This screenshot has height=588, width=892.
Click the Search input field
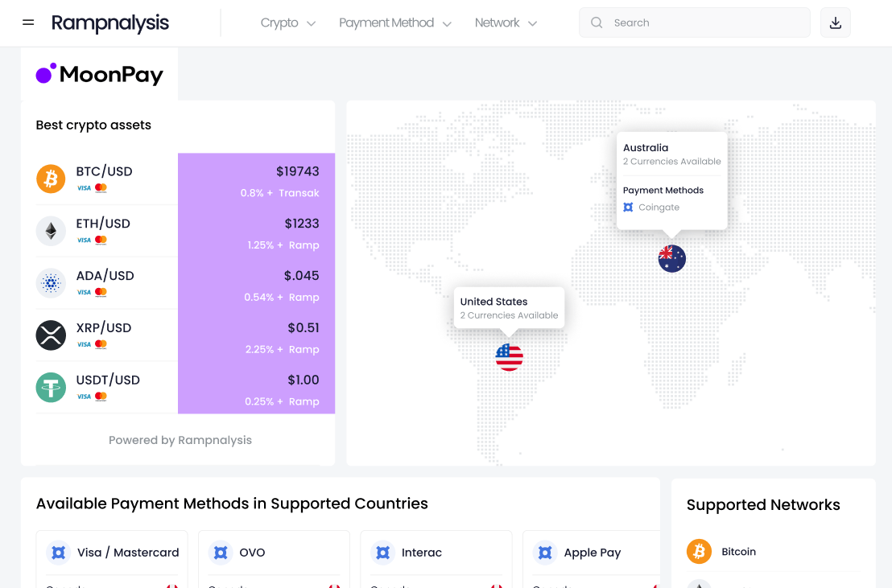[x=695, y=23]
